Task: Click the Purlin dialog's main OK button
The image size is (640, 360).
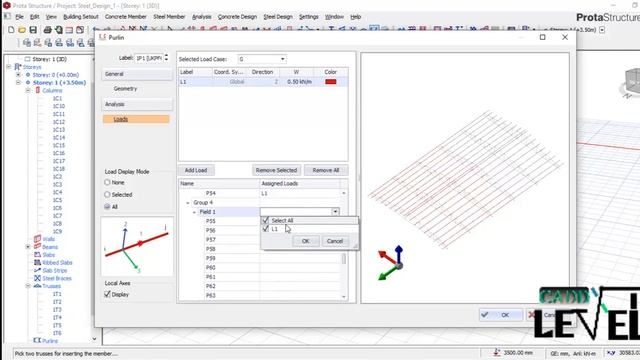Action: click(x=501, y=315)
